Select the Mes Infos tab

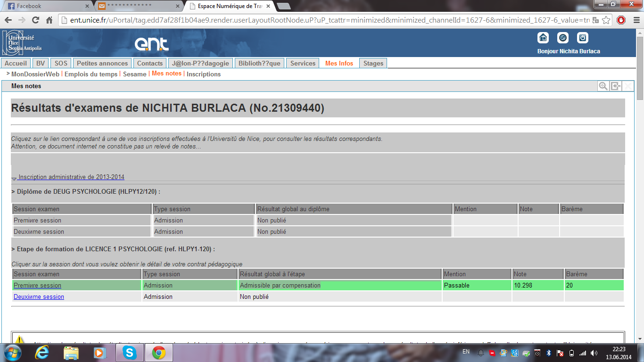(339, 63)
